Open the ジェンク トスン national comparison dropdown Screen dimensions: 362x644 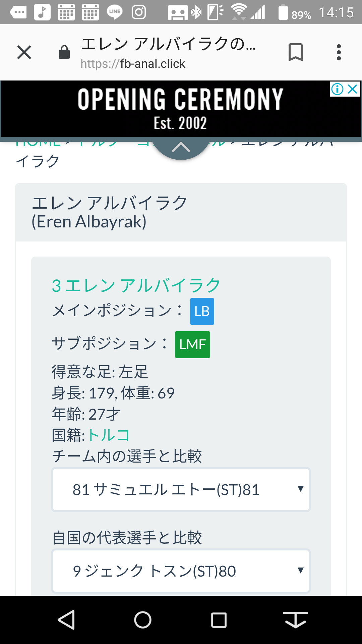coord(181,571)
